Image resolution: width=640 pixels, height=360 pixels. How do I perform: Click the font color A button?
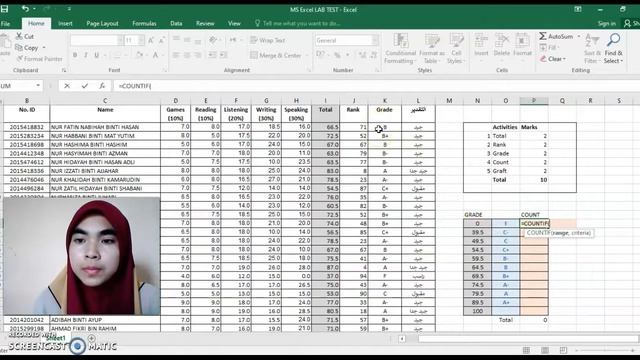pos(155,55)
